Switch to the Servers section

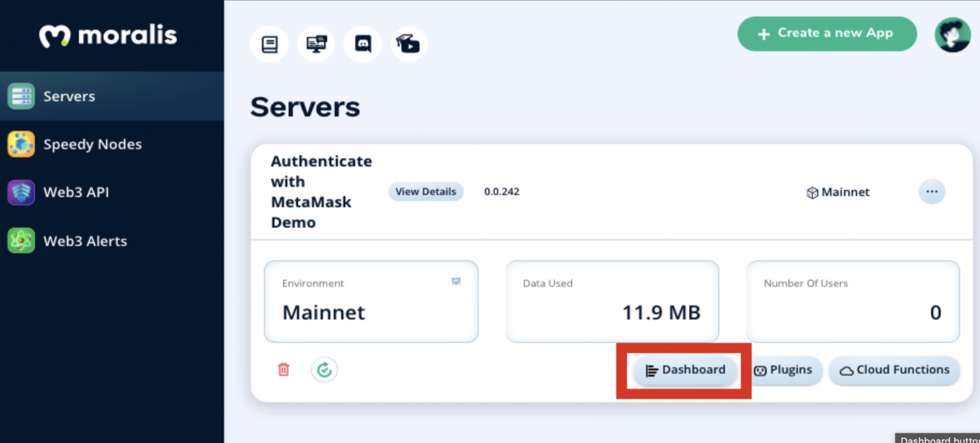(x=69, y=96)
